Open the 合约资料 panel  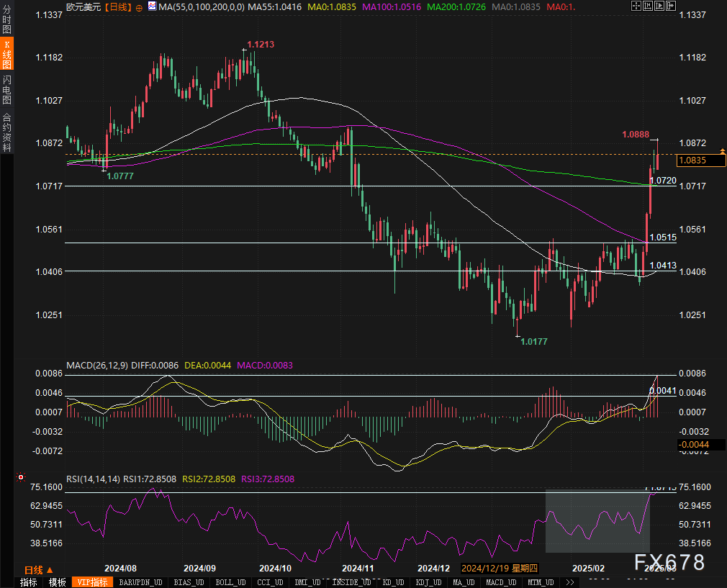6,131
